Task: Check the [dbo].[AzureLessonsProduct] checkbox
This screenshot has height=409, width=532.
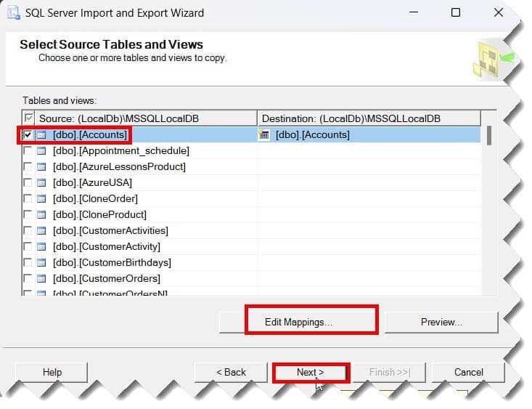Action: click(x=28, y=167)
